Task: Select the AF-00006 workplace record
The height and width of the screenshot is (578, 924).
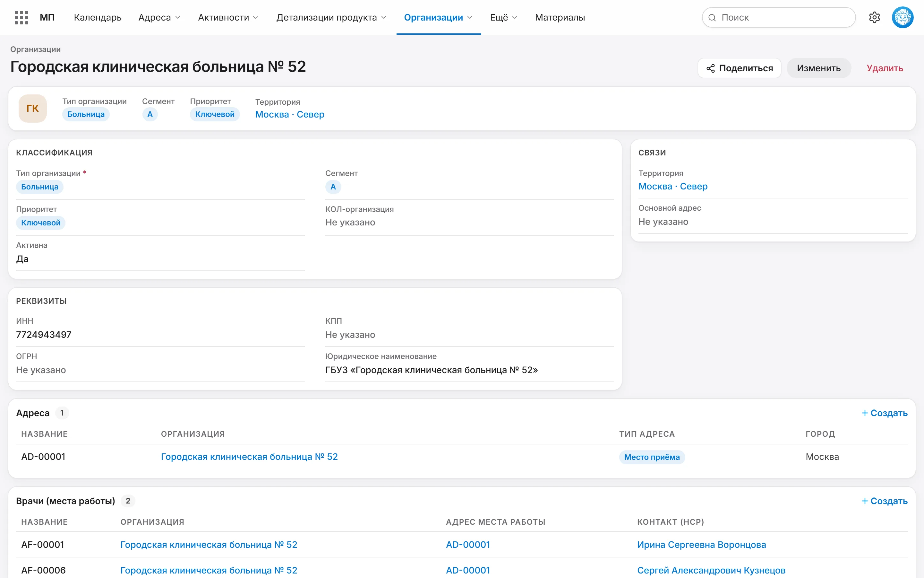Action: (44, 570)
